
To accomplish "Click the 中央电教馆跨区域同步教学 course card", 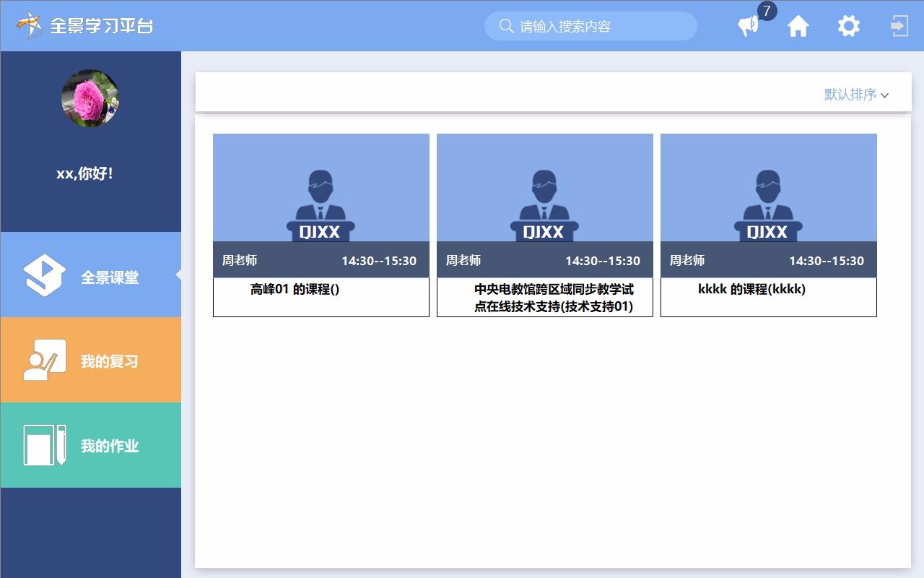I will 544,224.
